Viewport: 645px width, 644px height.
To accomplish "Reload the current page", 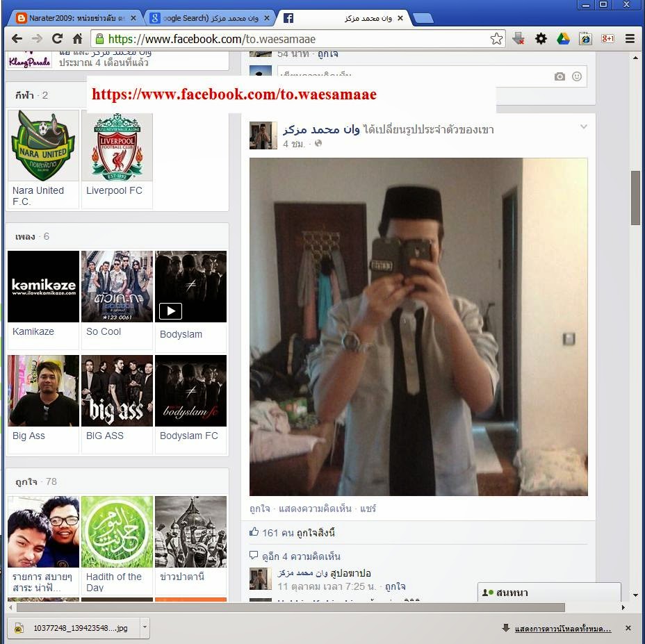I will 57,39.
